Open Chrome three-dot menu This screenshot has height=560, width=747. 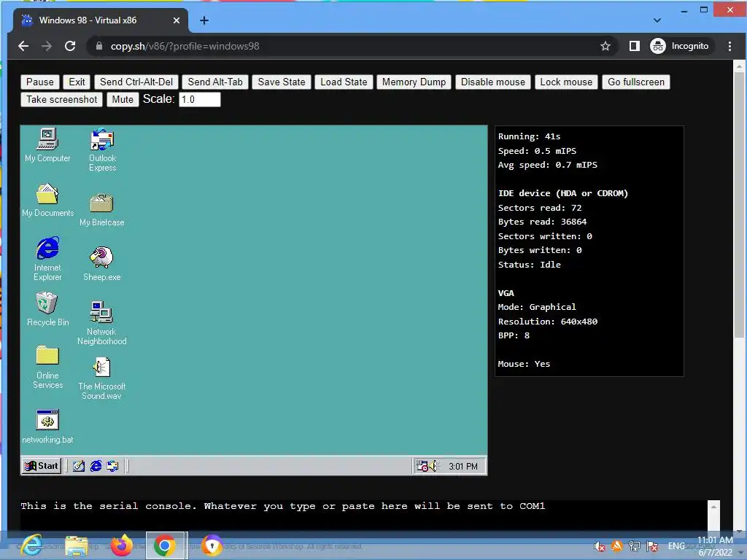(x=729, y=46)
